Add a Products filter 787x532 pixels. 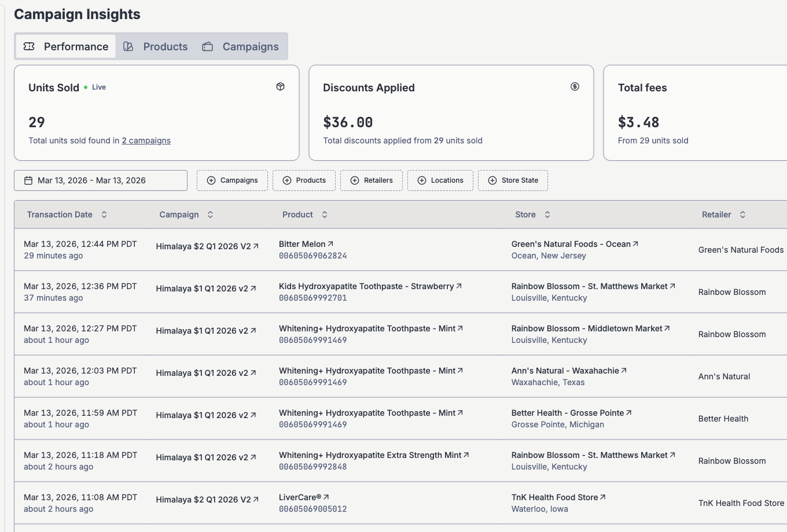tap(304, 180)
